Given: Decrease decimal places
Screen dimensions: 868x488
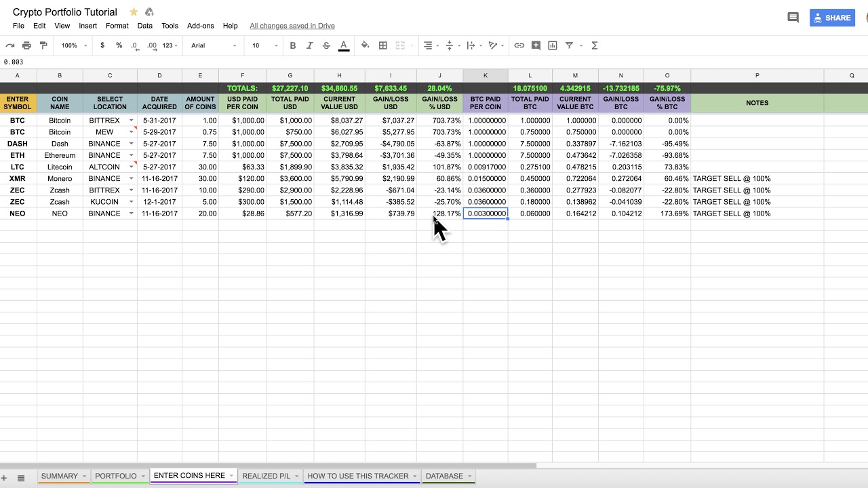Looking at the screenshot, I should coord(135,45).
